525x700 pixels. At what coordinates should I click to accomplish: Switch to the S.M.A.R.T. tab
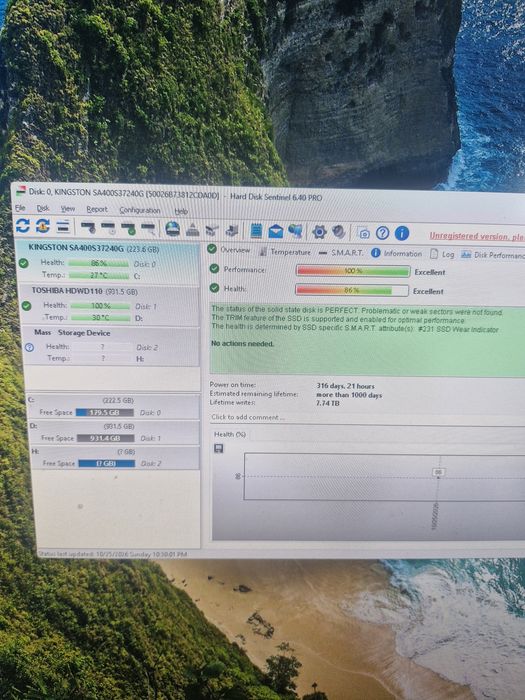pos(341,253)
